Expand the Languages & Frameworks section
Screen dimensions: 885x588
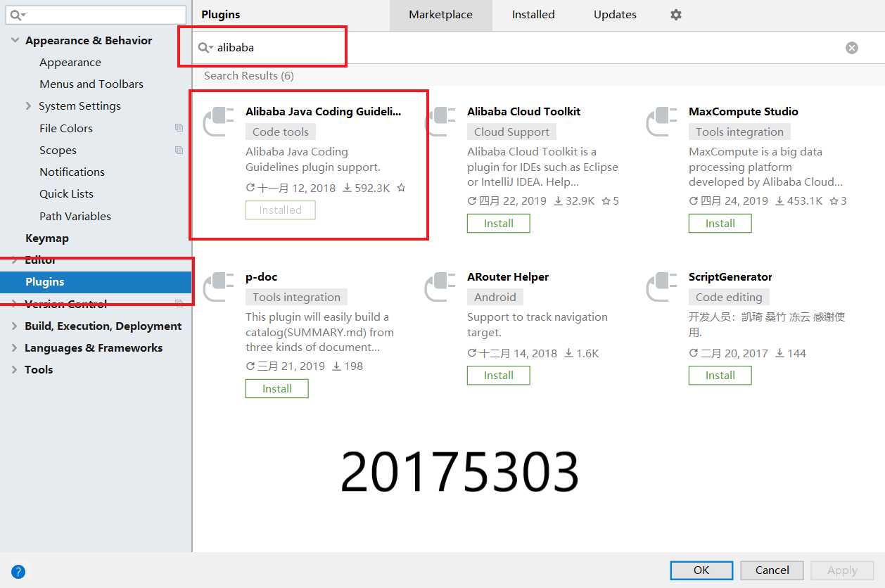[15, 348]
